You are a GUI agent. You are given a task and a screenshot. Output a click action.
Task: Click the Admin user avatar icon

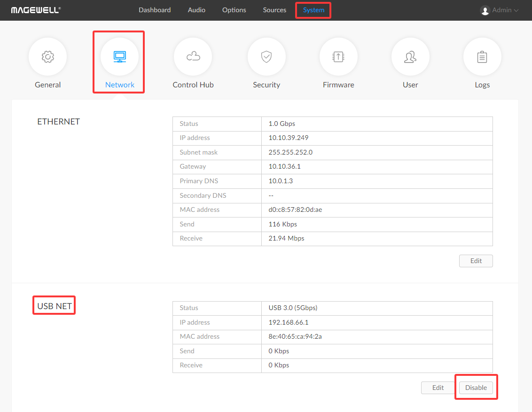pos(485,10)
